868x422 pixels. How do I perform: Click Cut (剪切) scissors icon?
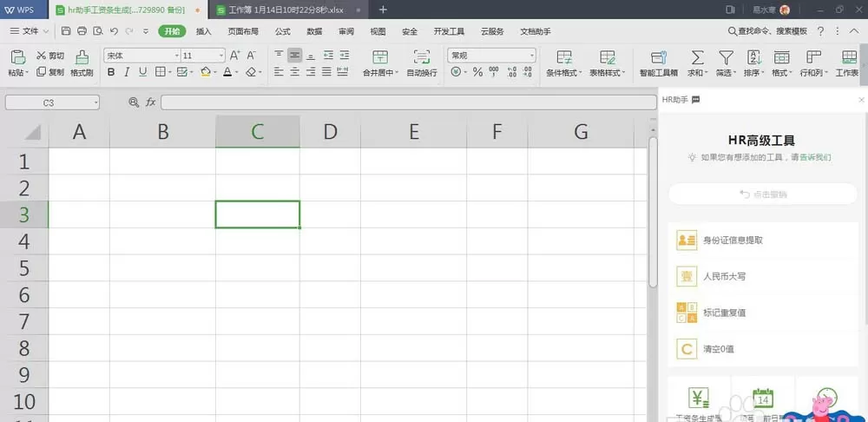(41, 56)
